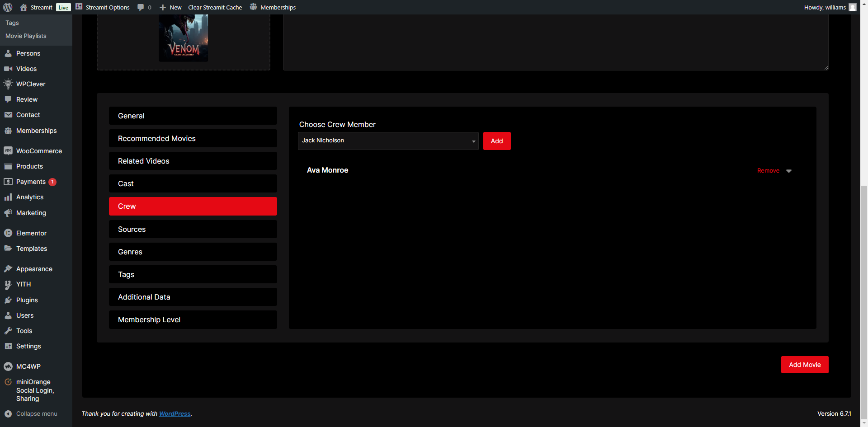Click the Payments notification badge
Image resolution: width=868 pixels, height=427 pixels.
click(52, 182)
